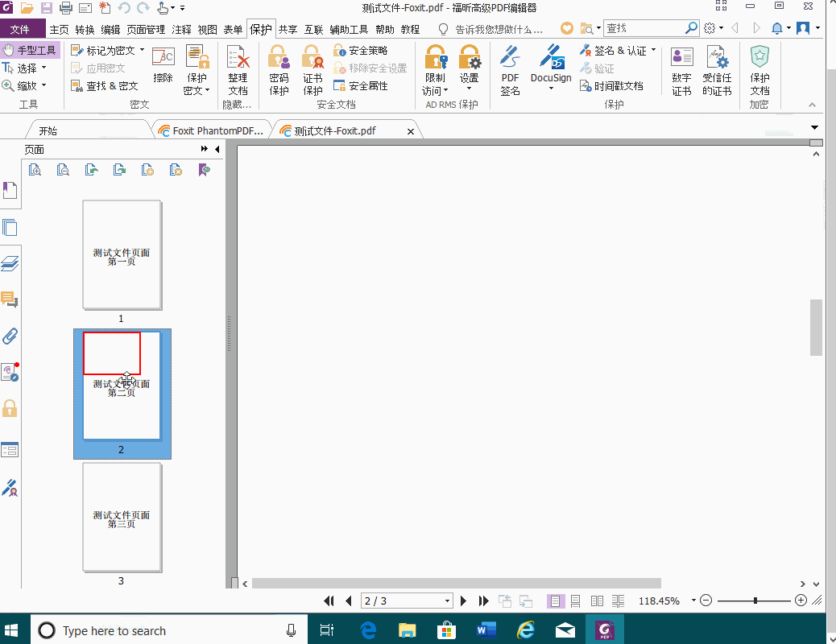This screenshot has height=644, width=836.
Task: Click 告诉我您想做什么 tell me box
Action: point(499,29)
